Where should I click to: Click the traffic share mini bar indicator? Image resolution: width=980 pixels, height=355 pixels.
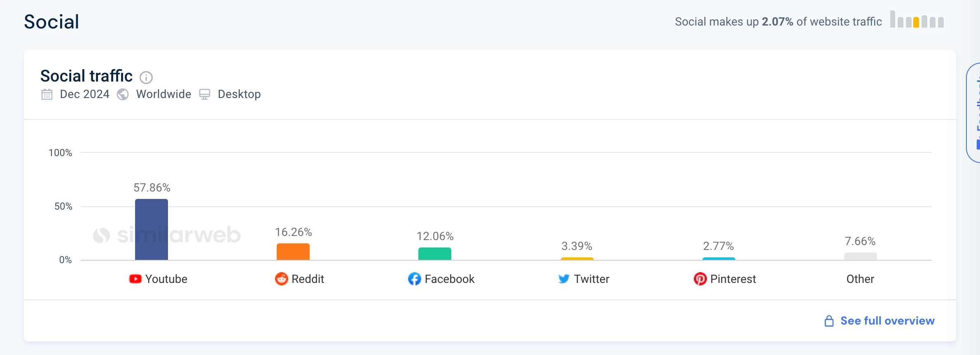coord(917,20)
